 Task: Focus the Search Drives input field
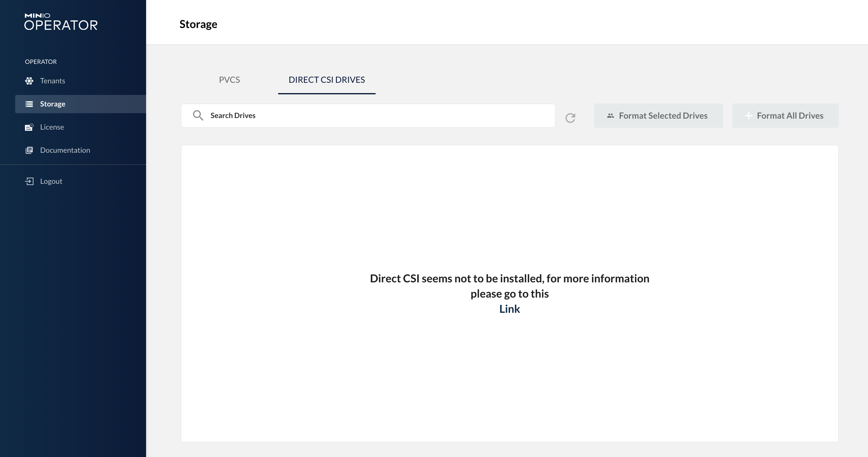coord(377,116)
